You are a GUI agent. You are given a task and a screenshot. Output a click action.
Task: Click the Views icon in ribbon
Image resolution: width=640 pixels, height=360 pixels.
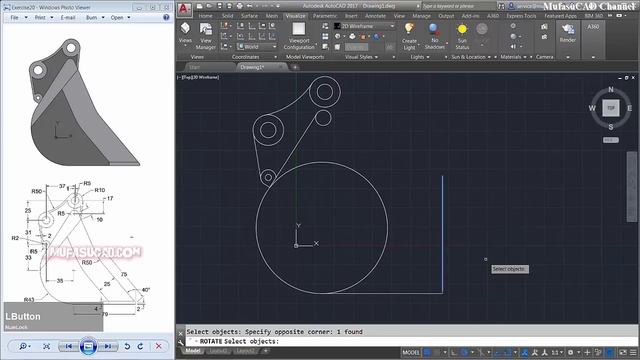point(185,28)
